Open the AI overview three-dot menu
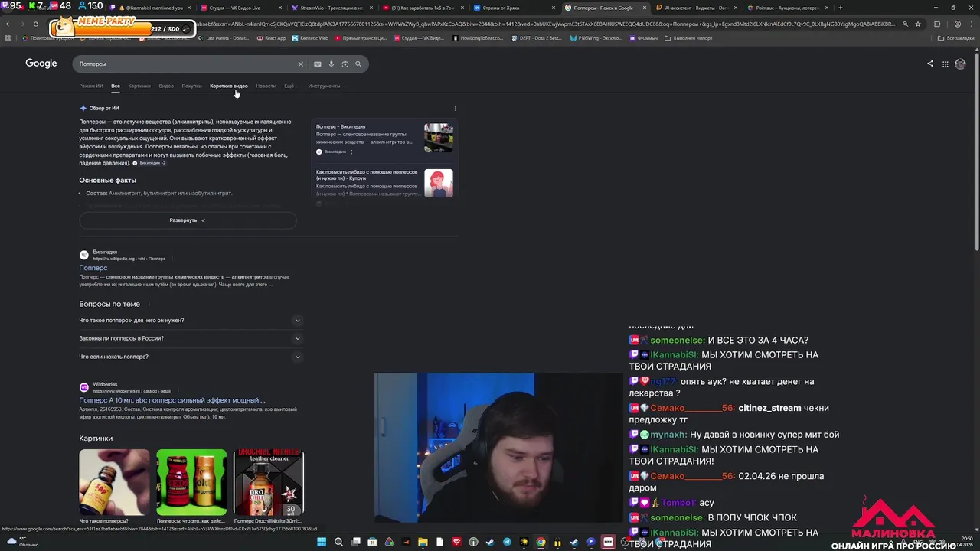The image size is (980, 551). (x=455, y=109)
